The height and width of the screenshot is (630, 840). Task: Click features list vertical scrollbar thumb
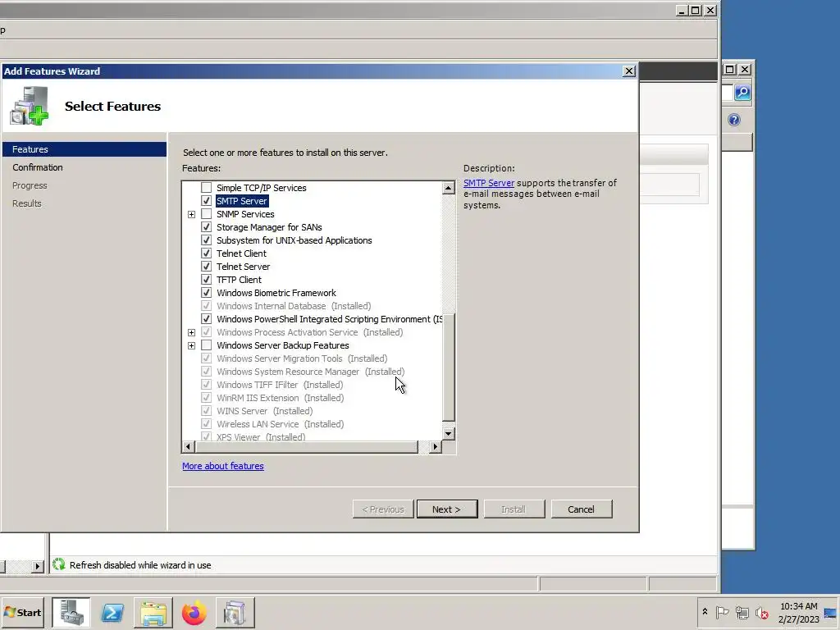pos(449,367)
